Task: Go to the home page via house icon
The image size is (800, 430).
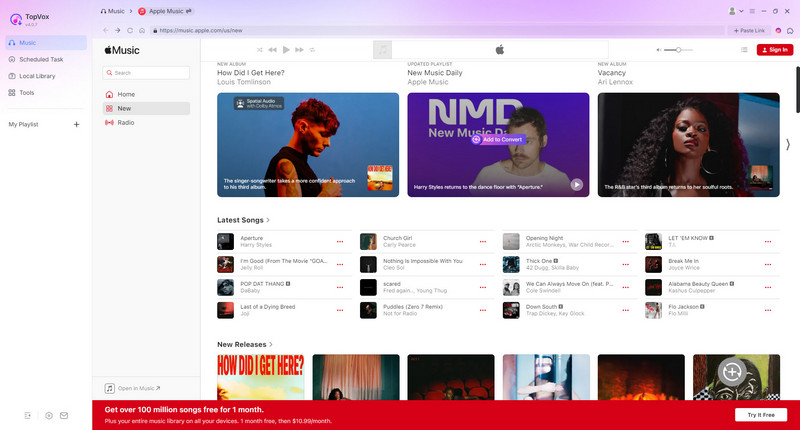Action: pos(142,31)
